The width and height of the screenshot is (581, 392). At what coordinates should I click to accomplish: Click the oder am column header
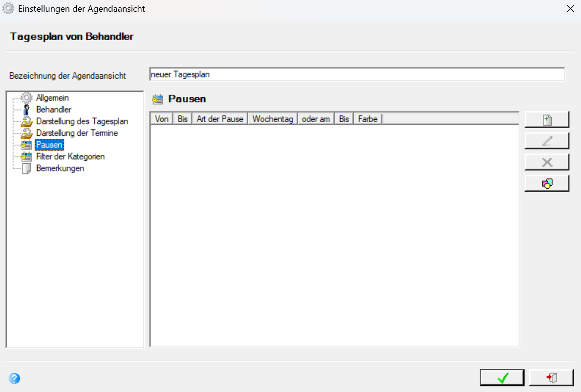(x=316, y=119)
